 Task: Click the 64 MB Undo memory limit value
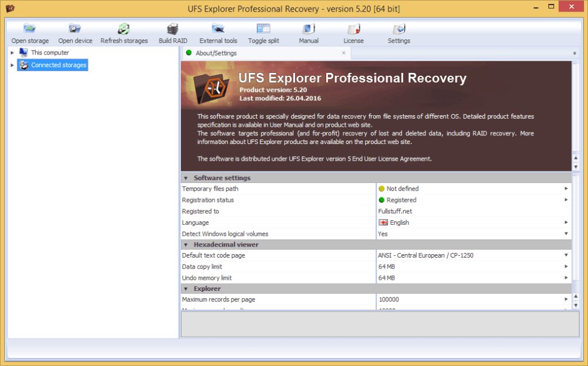386,278
